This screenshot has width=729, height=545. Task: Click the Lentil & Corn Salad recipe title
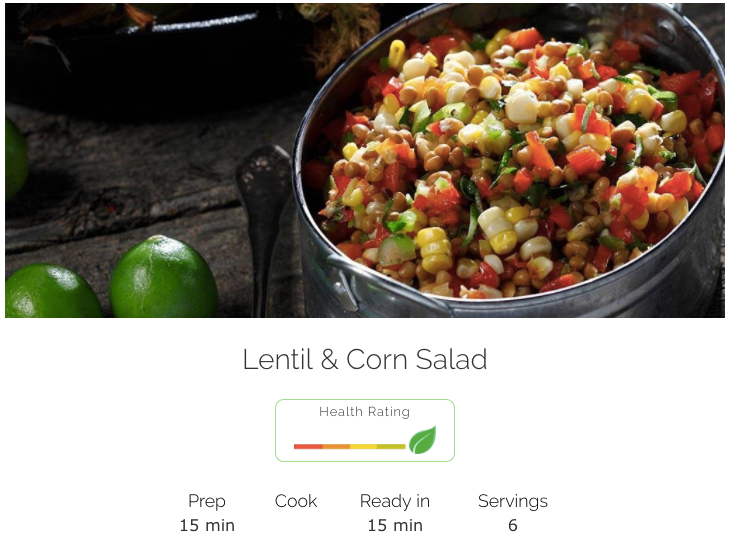[x=365, y=359]
